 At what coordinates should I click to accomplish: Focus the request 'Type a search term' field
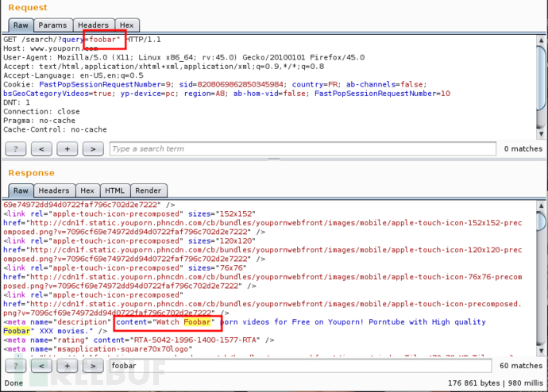pyautogui.click(x=303, y=148)
